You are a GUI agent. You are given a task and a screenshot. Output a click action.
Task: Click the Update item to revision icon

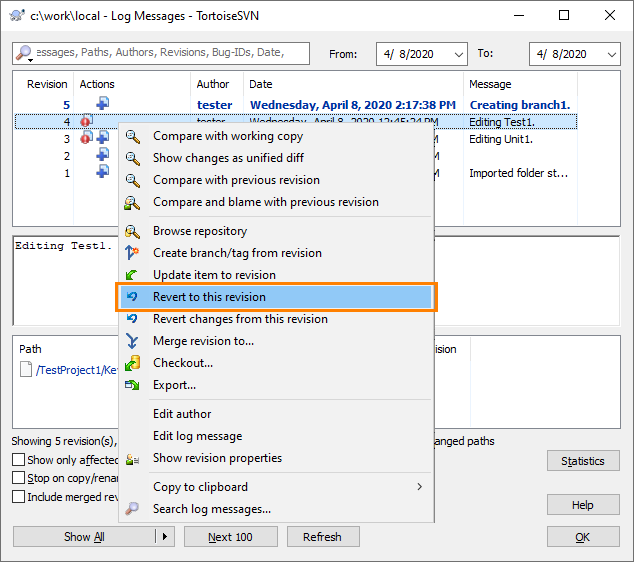[x=133, y=275]
